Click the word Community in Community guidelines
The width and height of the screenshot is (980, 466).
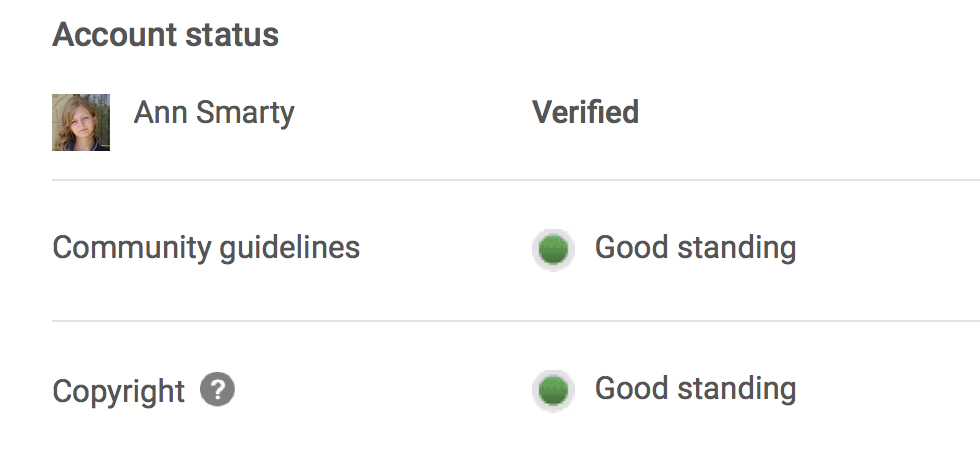pyautogui.click(x=132, y=249)
